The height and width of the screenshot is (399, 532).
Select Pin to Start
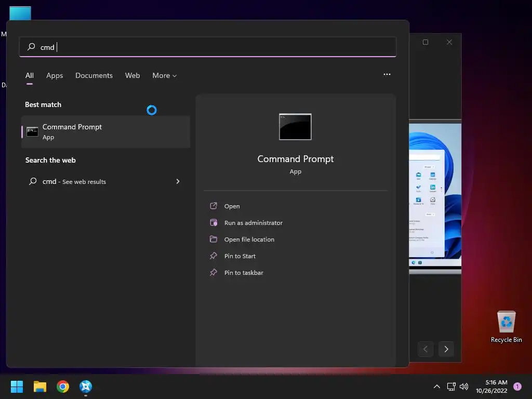(240, 256)
